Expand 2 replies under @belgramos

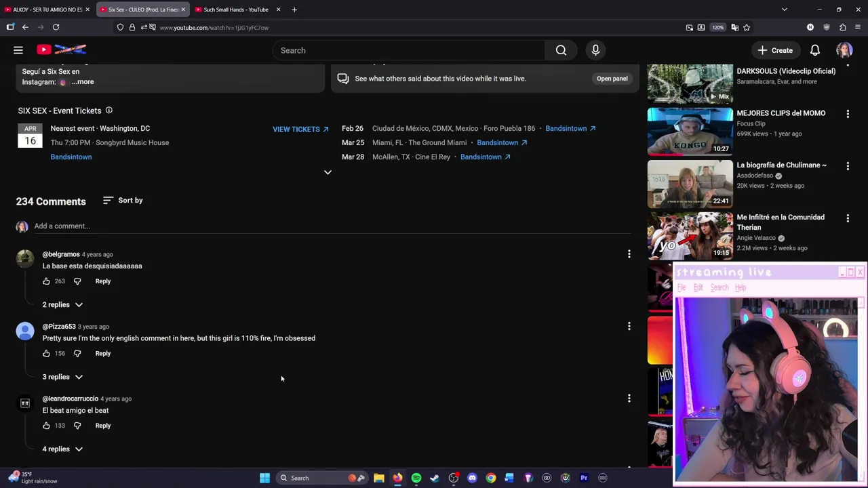pos(62,305)
